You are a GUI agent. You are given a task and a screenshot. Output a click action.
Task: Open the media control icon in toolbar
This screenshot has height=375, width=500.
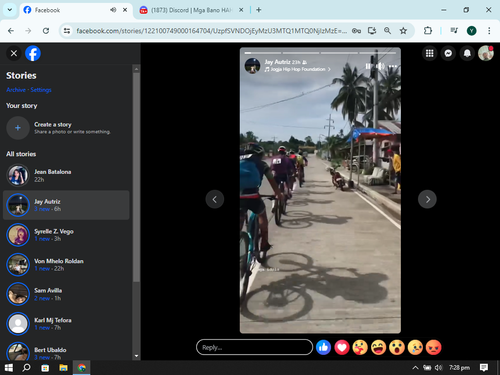click(454, 31)
